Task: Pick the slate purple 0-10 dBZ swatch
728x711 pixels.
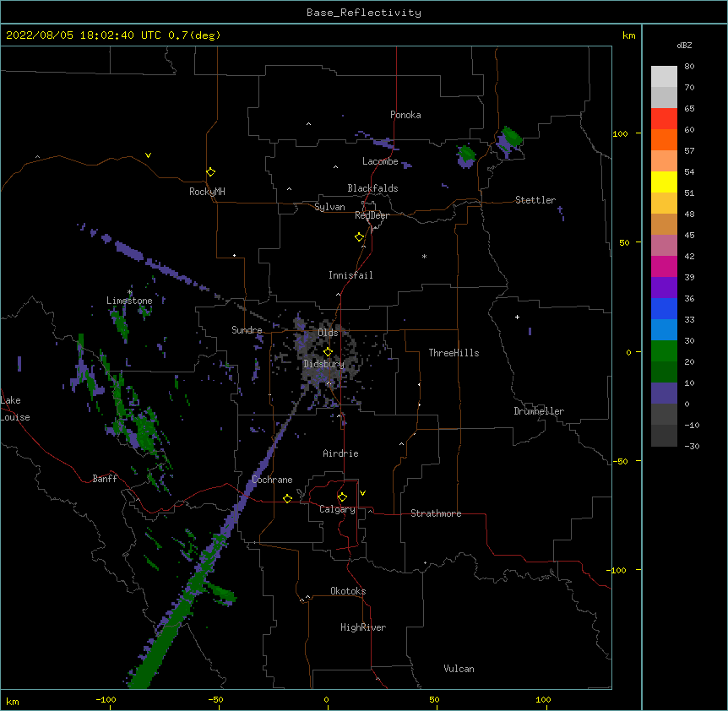Action: pos(664,393)
